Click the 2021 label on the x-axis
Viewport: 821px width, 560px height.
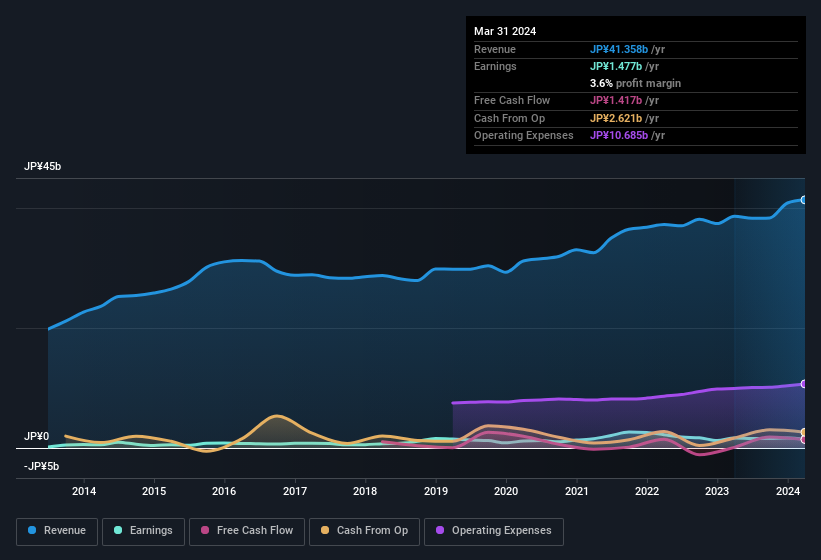pos(577,491)
